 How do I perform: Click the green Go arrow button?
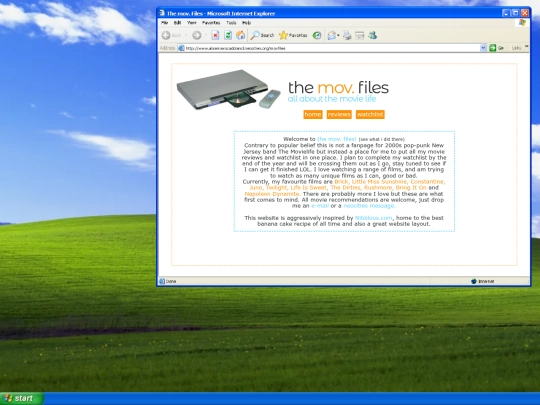click(x=493, y=48)
